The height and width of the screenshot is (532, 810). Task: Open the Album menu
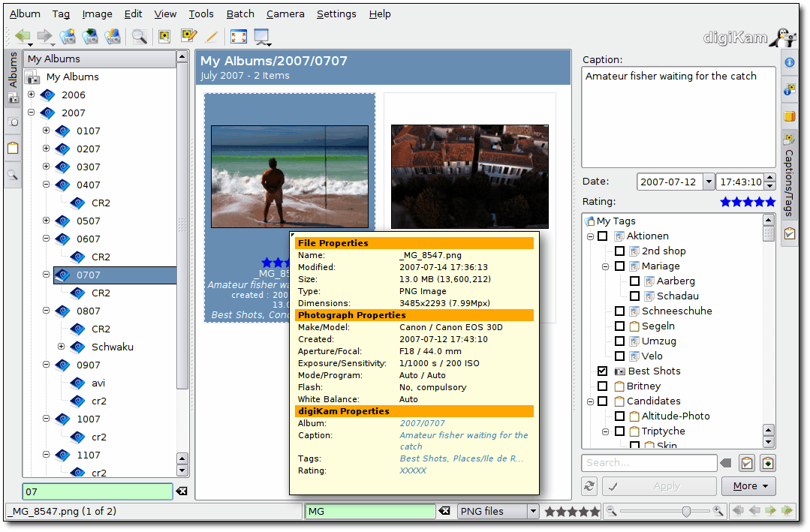[25, 14]
